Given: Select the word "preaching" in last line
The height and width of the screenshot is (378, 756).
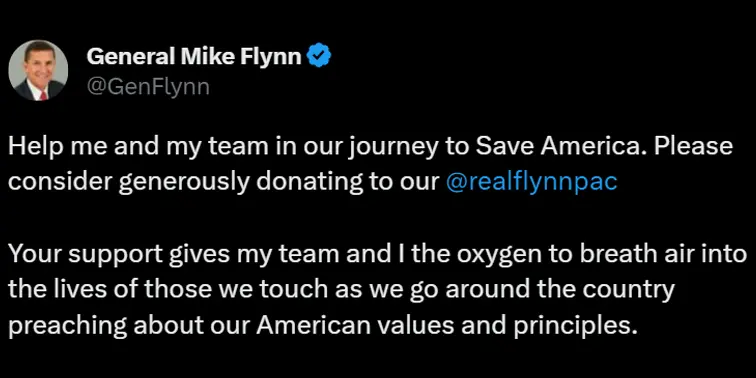Looking at the screenshot, I should [68, 327].
